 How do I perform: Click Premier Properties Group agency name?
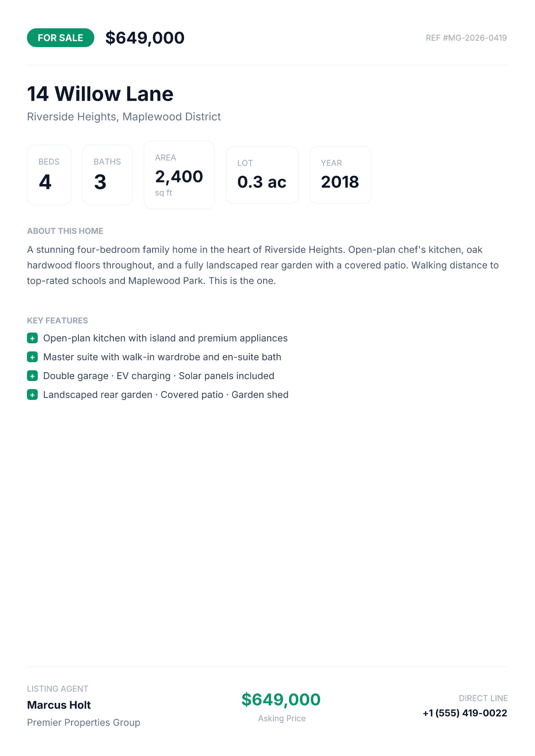[x=84, y=722]
